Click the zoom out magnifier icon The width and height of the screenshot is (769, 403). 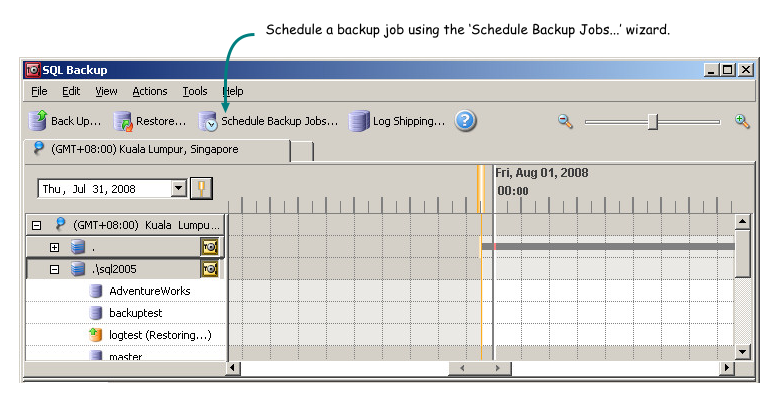click(x=565, y=121)
